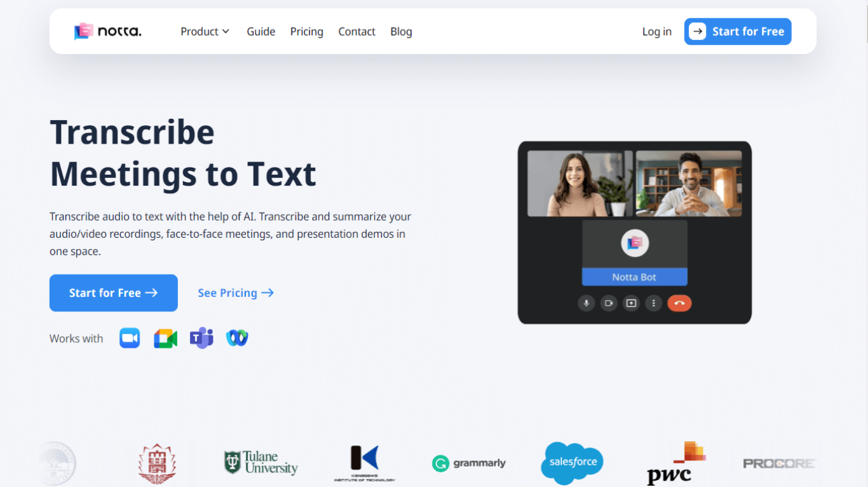Go to the Pricing menu item

306,31
